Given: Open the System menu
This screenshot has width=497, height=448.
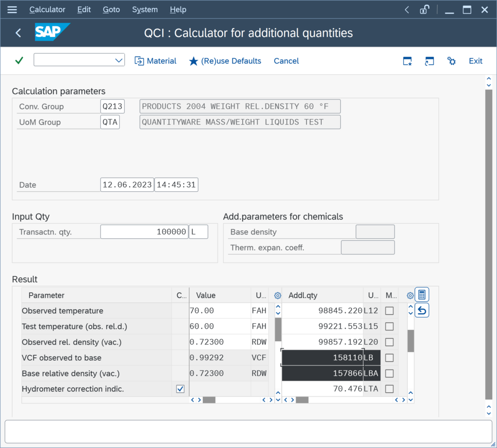Looking at the screenshot, I should (x=145, y=10).
